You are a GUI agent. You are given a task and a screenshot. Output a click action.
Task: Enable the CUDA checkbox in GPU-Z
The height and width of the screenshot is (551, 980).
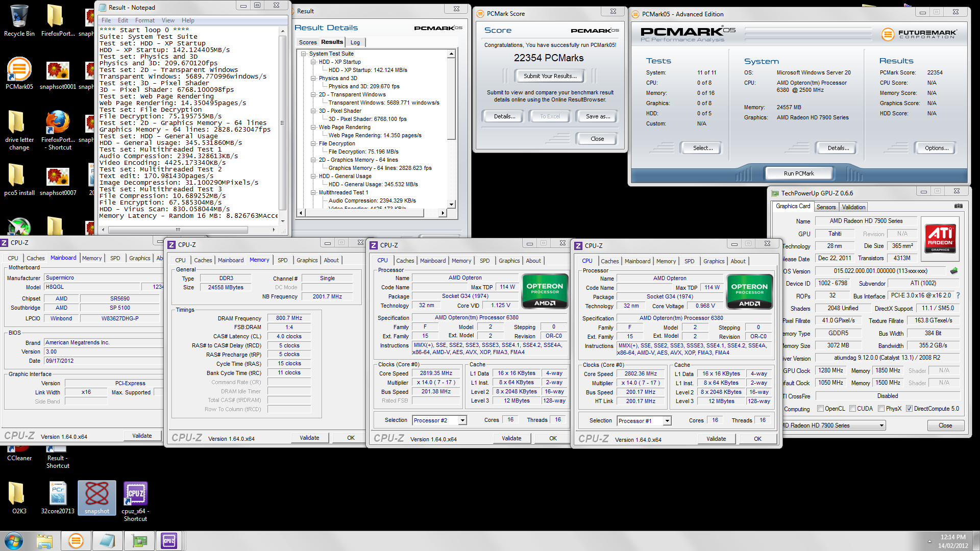852,409
